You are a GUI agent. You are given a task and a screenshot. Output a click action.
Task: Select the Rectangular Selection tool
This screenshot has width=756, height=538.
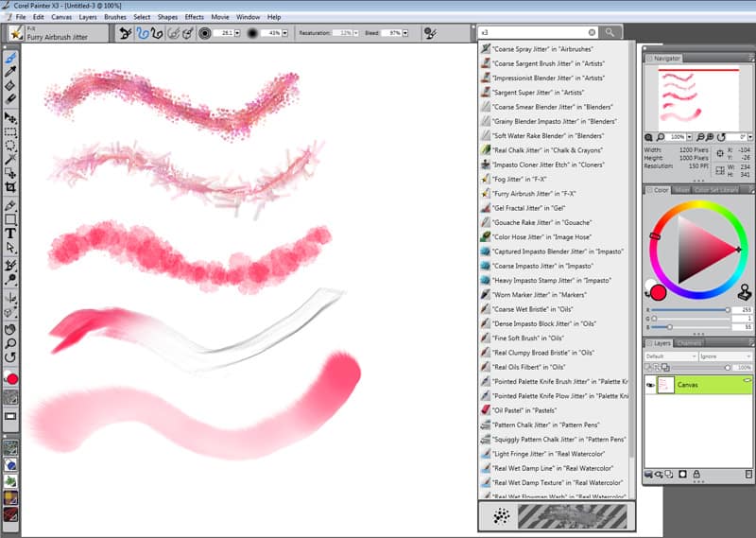click(10, 131)
